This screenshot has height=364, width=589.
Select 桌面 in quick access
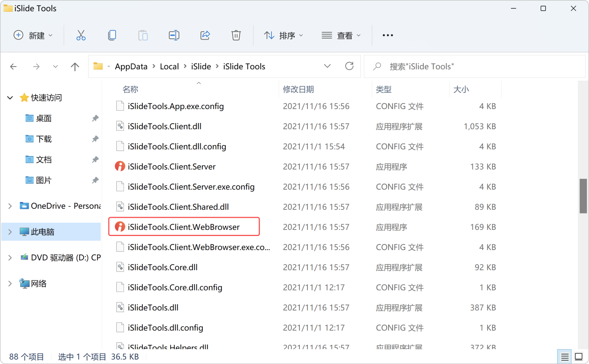44,118
